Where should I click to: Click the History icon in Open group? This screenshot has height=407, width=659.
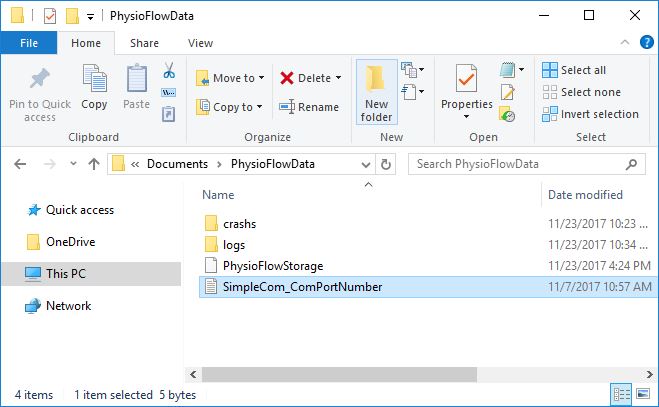point(508,115)
